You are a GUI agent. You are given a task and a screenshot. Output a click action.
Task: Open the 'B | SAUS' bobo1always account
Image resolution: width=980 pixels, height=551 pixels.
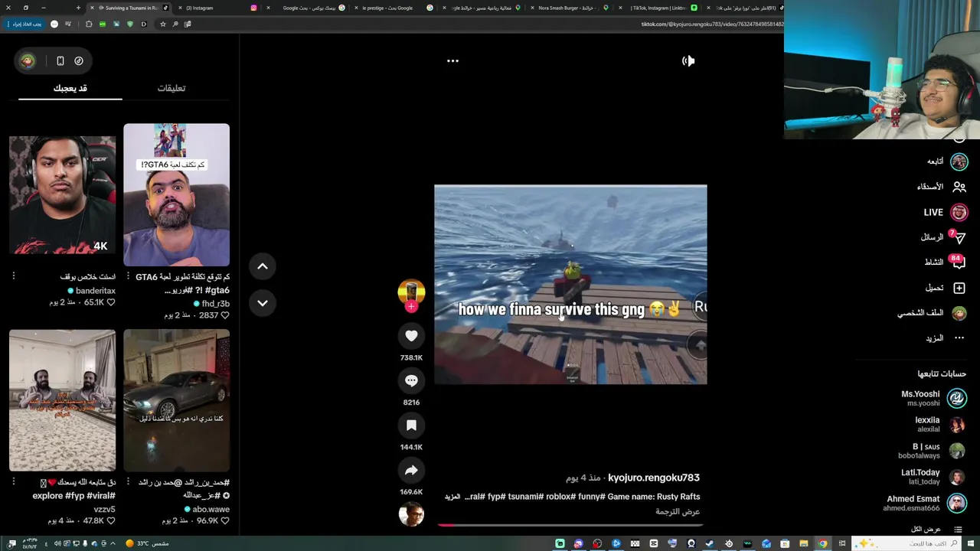coord(932,451)
